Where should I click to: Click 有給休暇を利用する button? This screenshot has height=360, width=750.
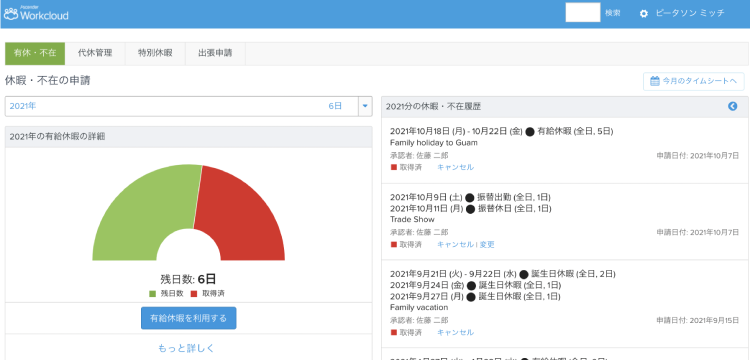[x=188, y=318]
